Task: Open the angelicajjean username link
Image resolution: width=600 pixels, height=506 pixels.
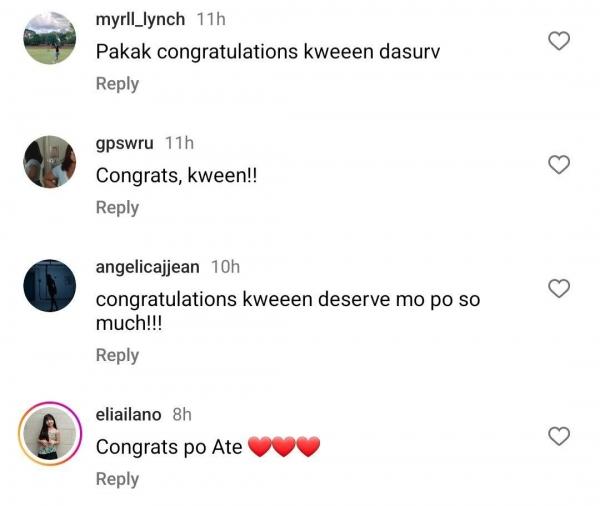Action: click(147, 267)
